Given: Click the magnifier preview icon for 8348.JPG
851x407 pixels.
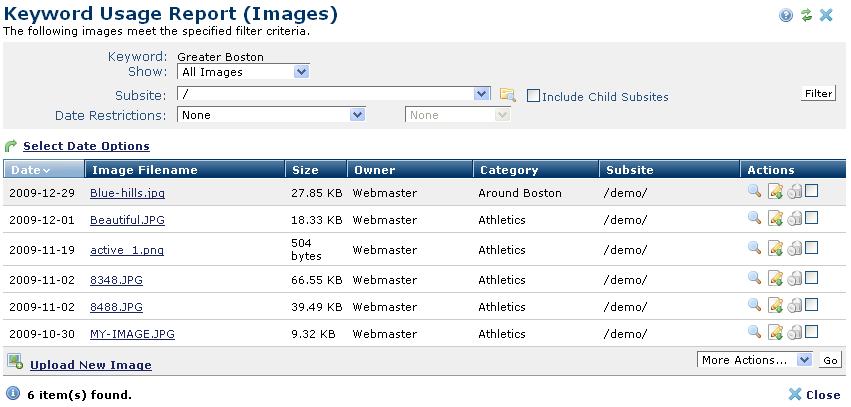Looking at the screenshot, I should click(754, 279).
